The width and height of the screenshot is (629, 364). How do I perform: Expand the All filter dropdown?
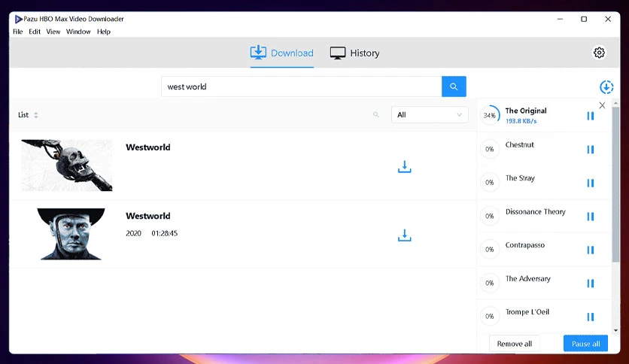pyautogui.click(x=430, y=114)
